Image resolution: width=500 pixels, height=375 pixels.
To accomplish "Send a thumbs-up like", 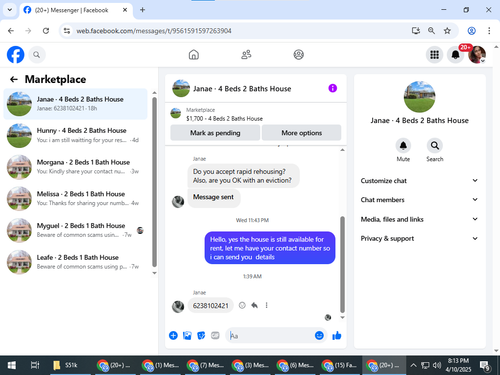I will pyautogui.click(x=337, y=335).
